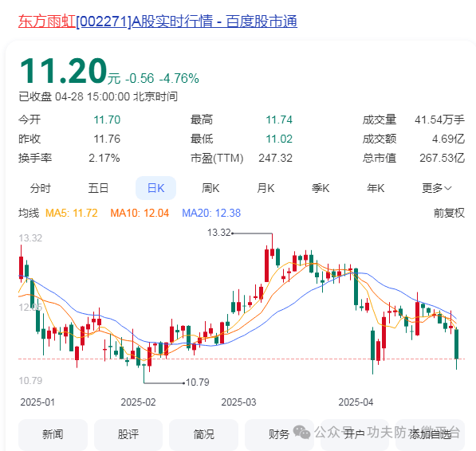Click the 成交额 value 4.69亿
This screenshot has width=476, height=451.
(x=448, y=139)
